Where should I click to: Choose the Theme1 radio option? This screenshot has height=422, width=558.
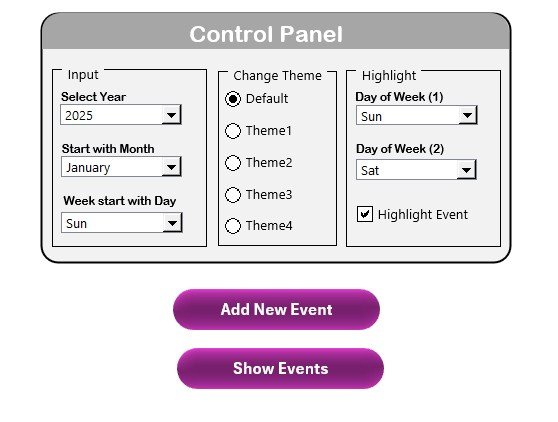click(x=233, y=131)
